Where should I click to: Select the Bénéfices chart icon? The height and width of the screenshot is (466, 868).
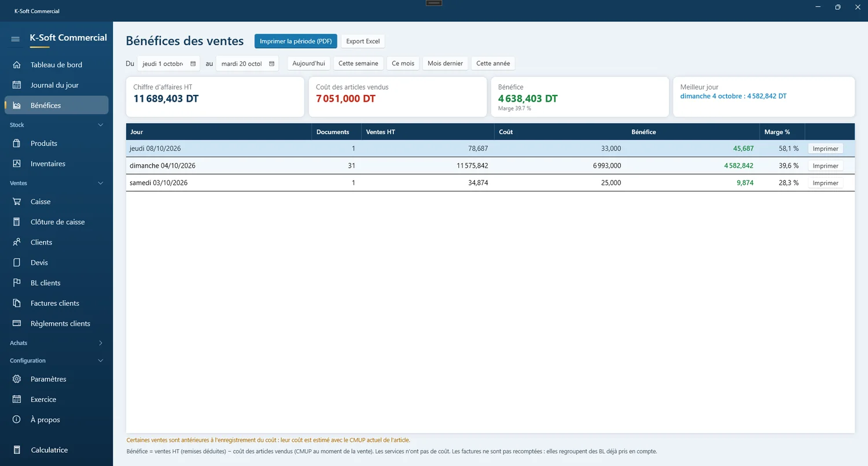[17, 105]
